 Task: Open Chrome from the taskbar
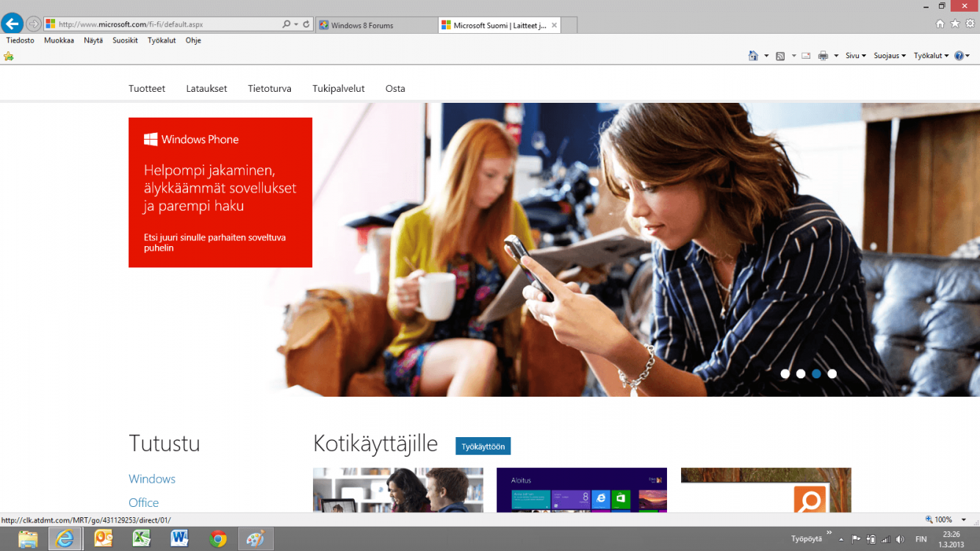[x=218, y=539]
